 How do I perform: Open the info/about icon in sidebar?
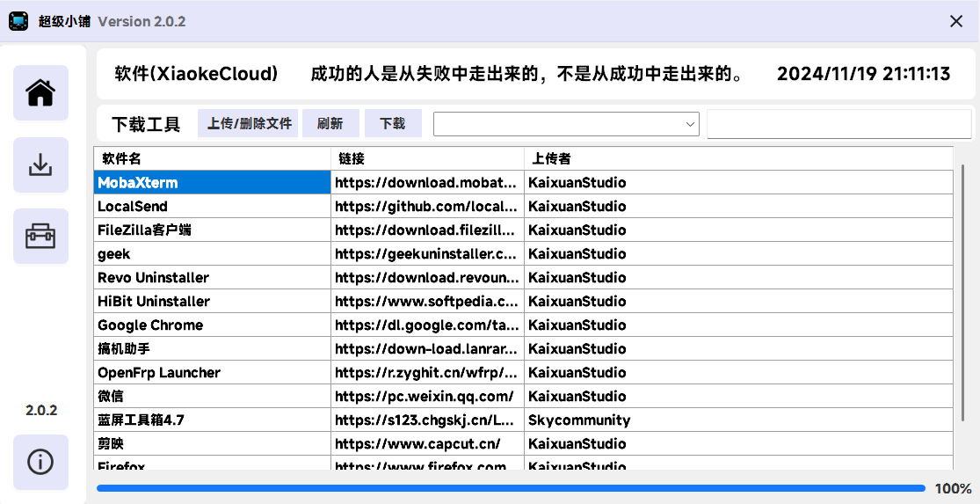point(40,462)
